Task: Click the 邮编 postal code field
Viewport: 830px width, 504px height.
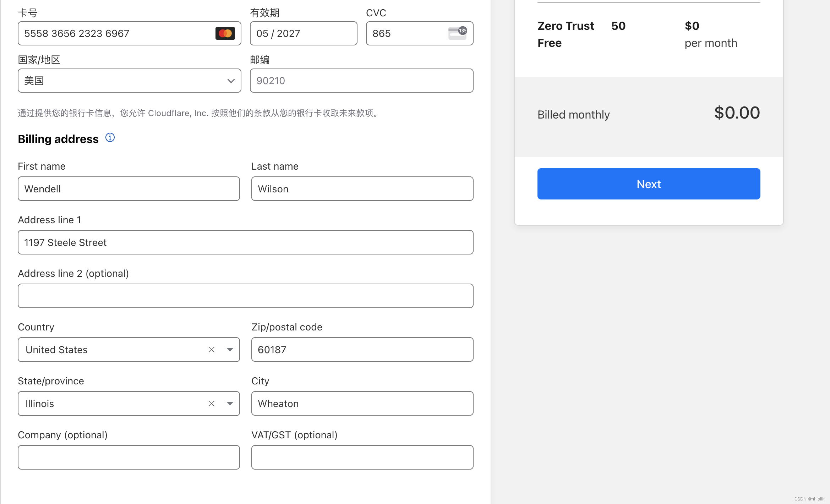Action: point(361,81)
